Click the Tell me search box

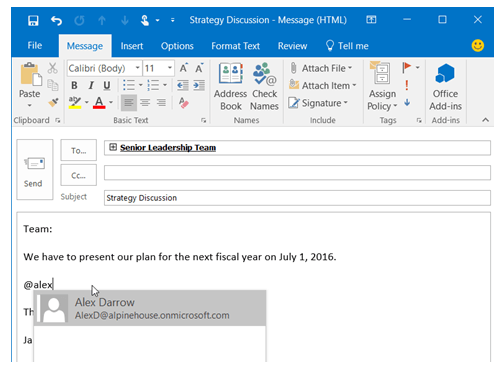tap(347, 46)
